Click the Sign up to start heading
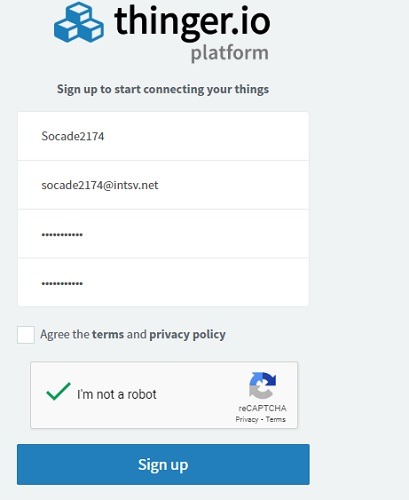 click(x=163, y=89)
